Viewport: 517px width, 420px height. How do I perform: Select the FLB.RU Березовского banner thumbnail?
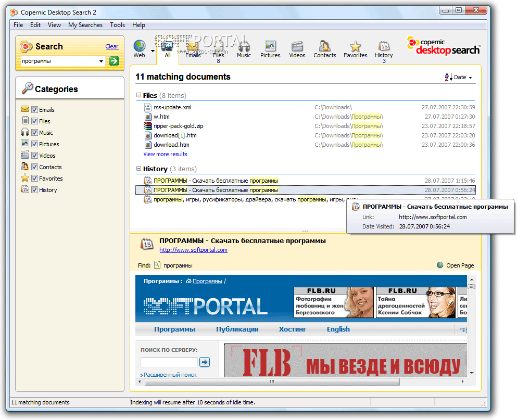coord(334,302)
